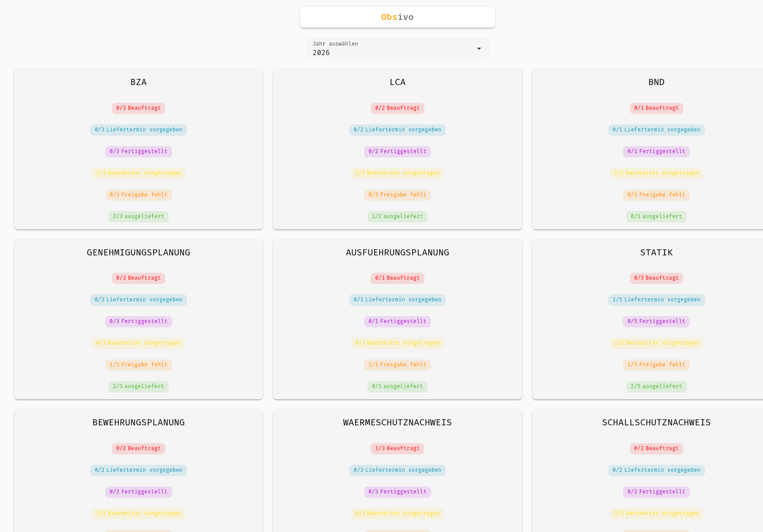
Task: Click Genehmigungsplanung 0/3 Liefertermin vorgegeben chip
Action: pos(139,300)
